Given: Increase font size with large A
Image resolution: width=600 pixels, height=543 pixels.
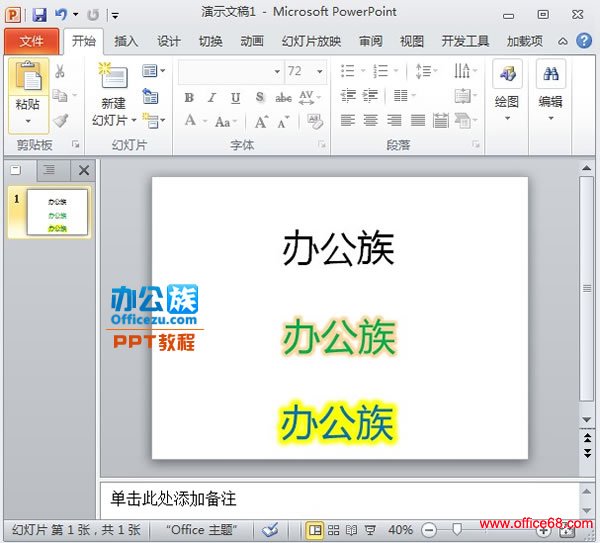Looking at the screenshot, I should pyautogui.click(x=261, y=122).
